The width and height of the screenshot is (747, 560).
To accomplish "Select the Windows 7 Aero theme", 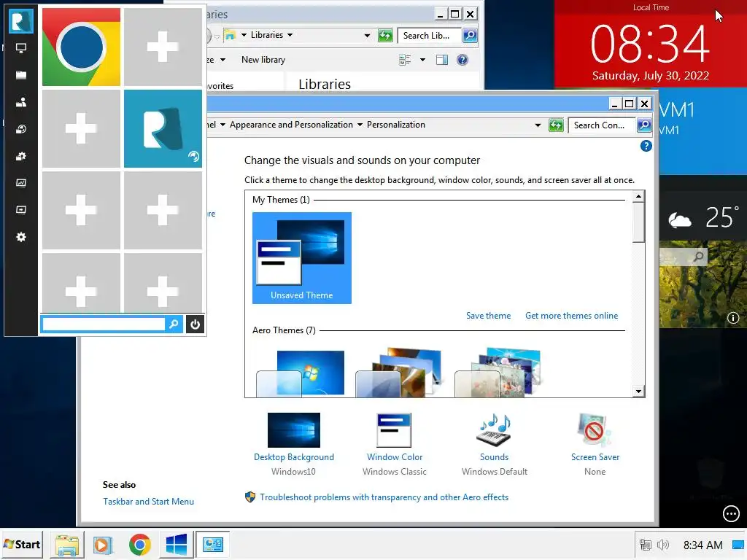I will 301,373.
